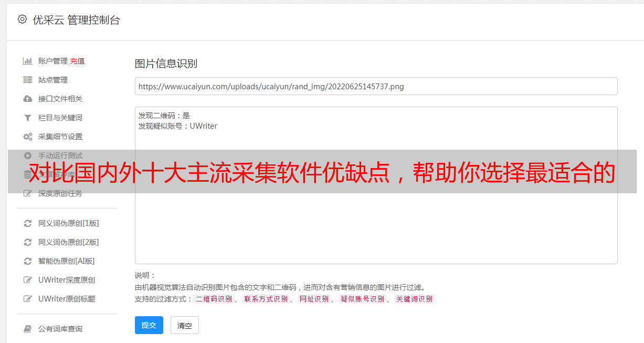Viewport: 644px width, 343px height.
Task: Open the 站点管理 menu item
Action: [53, 80]
